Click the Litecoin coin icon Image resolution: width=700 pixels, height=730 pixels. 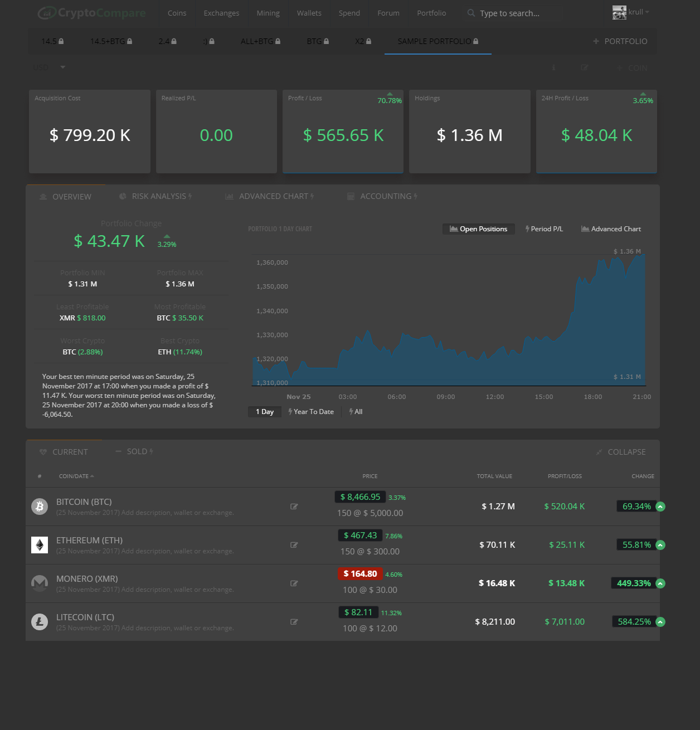point(40,622)
